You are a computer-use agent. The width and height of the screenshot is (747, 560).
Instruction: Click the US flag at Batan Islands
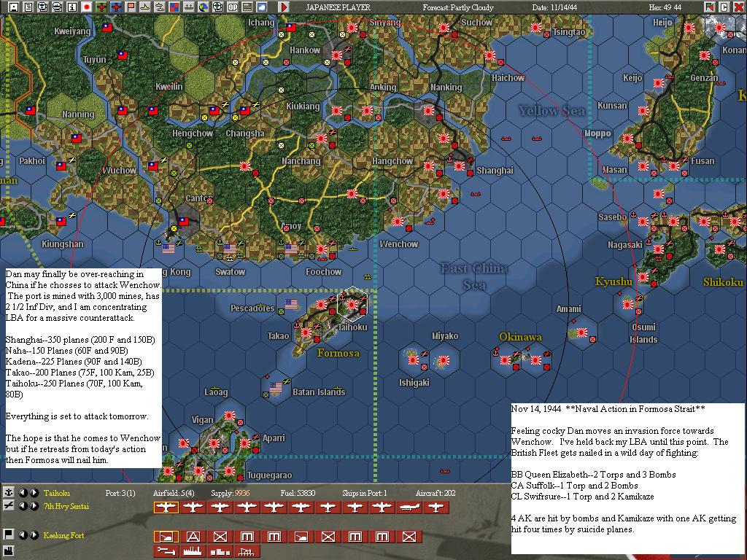pyautogui.click(x=276, y=387)
